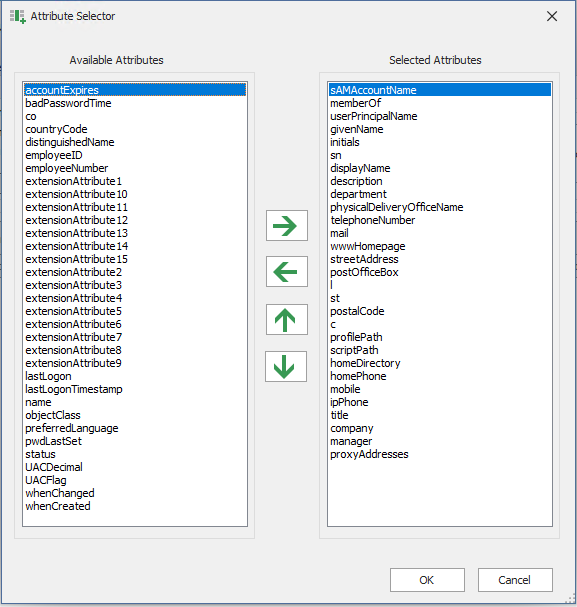Click the green right arrow to add attribute
Image resolution: width=577 pixels, height=607 pixels.
coord(287,226)
